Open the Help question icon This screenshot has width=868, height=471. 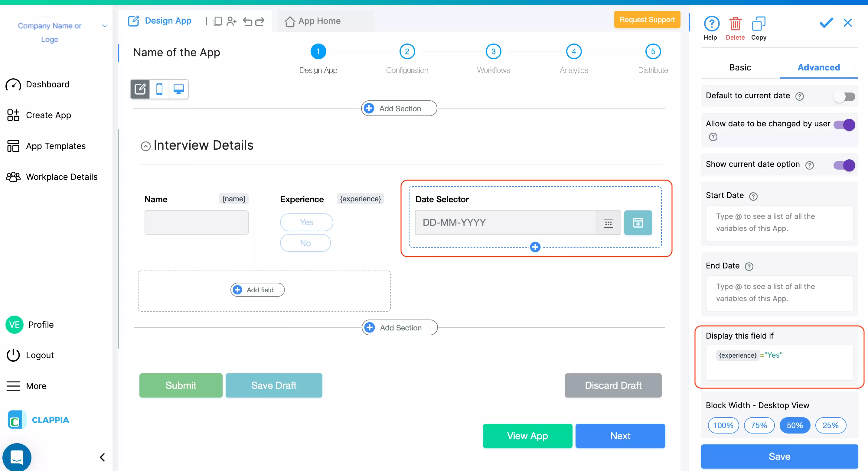pos(711,24)
